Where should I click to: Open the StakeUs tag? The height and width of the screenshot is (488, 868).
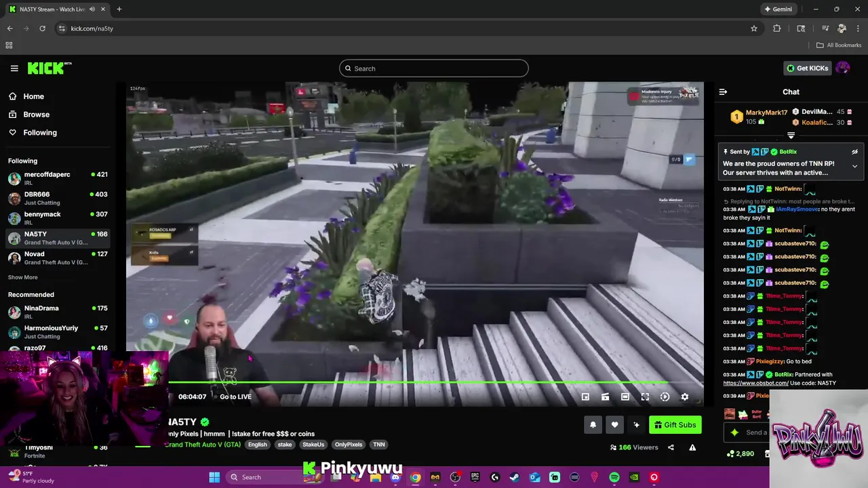click(313, 445)
